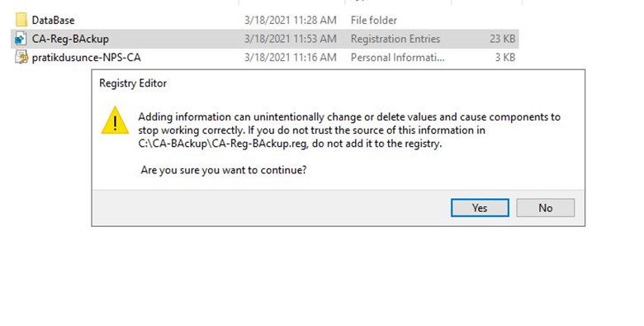Screen dimensions: 644x326
Task: Select the CA-Reg-BAckup registry file icon
Action: [x=21, y=39]
